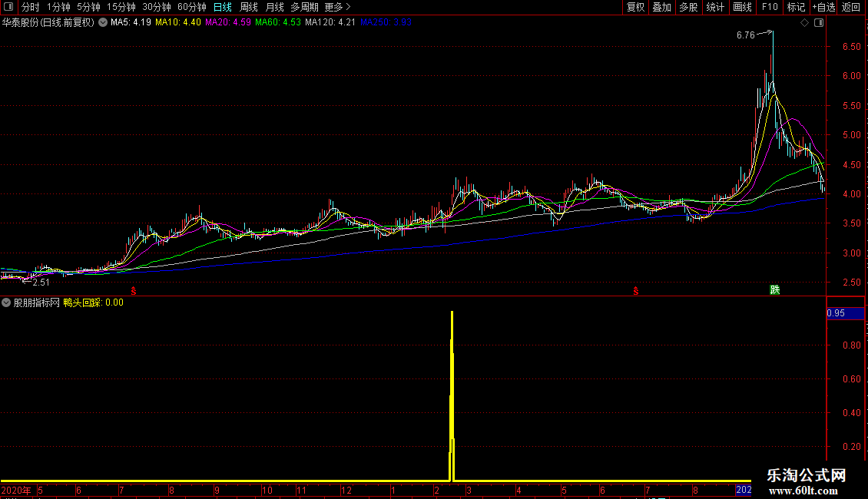This screenshot has width=868, height=499.
Task: Click the panel layout icon at top-left
Action: click(x=8, y=7)
